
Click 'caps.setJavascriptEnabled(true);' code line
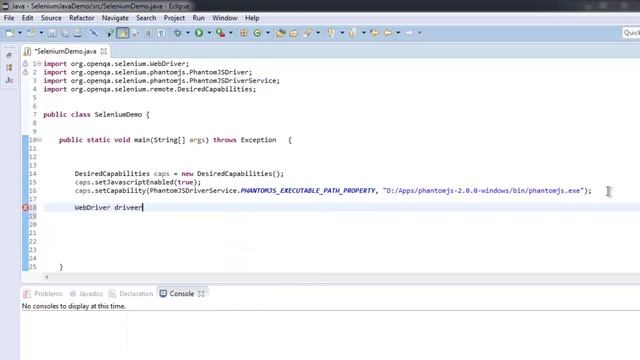138,182
